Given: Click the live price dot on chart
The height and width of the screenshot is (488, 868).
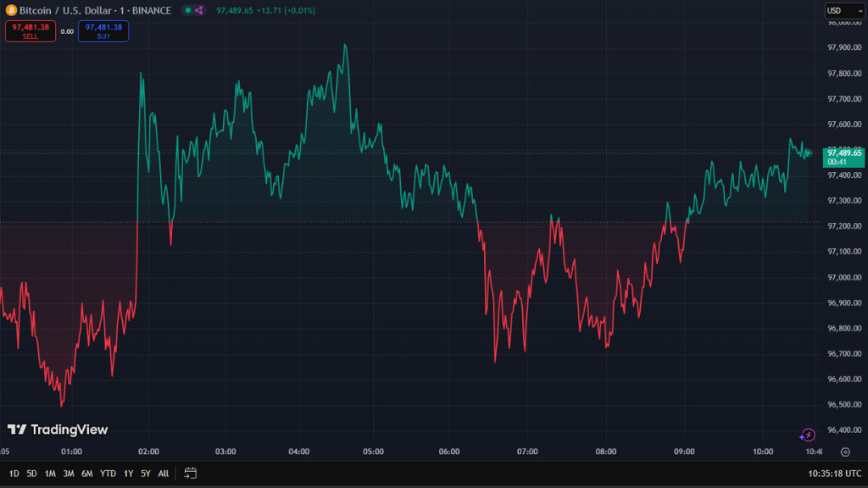Looking at the screenshot, I should 808,153.
